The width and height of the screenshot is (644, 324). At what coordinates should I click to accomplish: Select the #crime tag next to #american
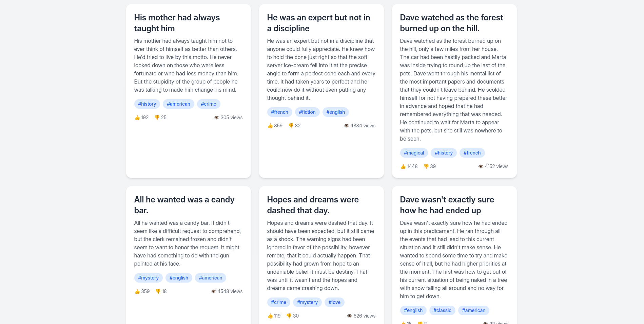click(209, 104)
